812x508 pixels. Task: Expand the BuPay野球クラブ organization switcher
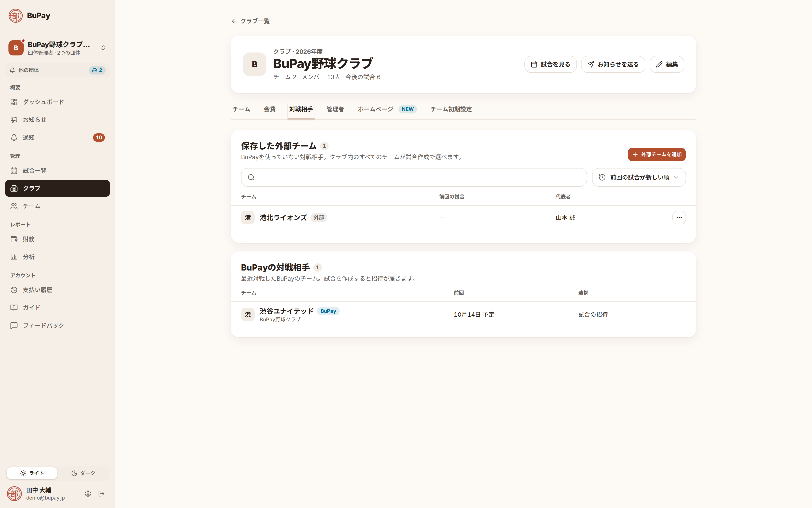[x=57, y=48]
